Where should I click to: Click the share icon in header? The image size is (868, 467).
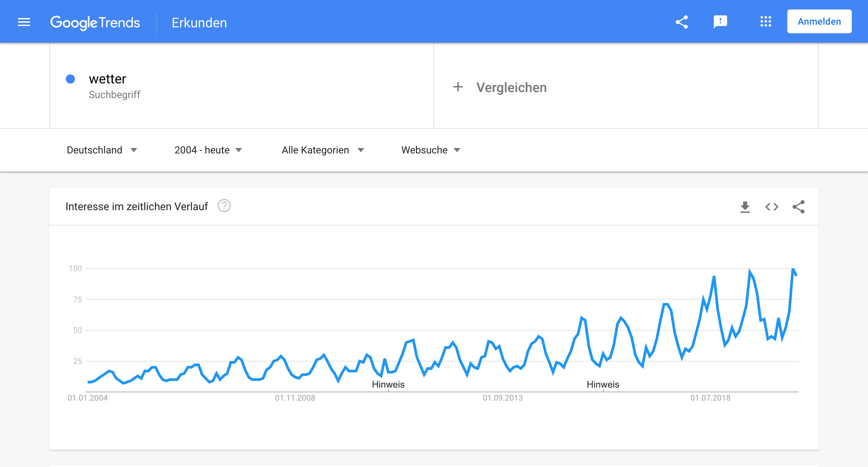click(681, 22)
